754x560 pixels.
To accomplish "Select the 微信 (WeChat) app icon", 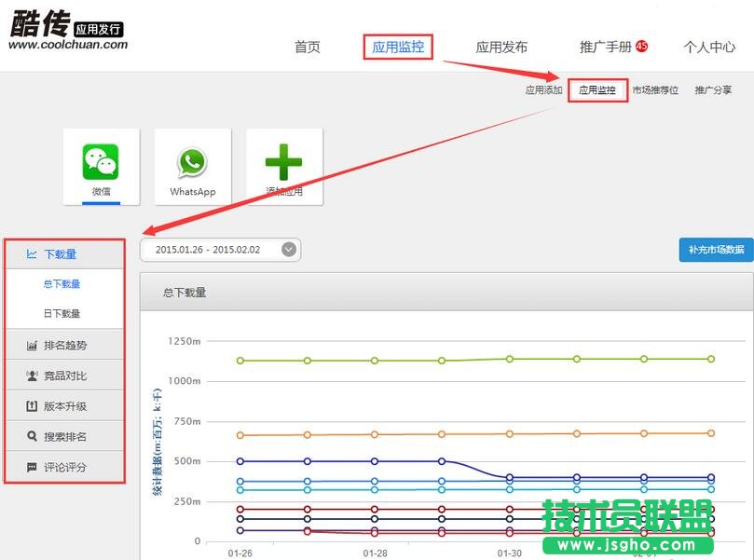I will [100, 160].
